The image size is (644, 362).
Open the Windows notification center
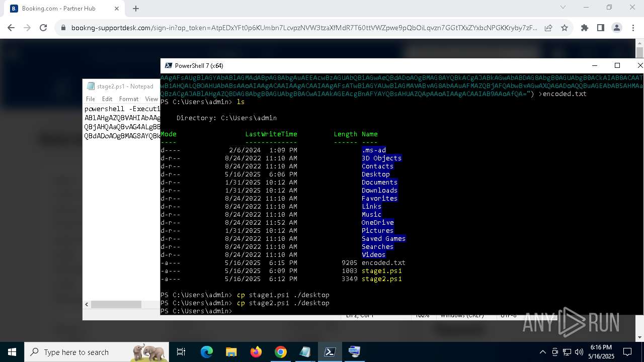[627, 352]
